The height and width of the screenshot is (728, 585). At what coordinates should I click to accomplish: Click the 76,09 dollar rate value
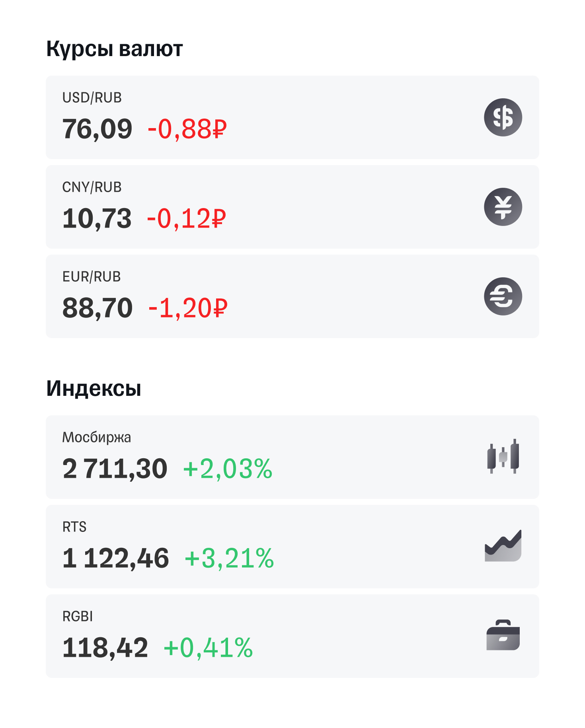97,129
